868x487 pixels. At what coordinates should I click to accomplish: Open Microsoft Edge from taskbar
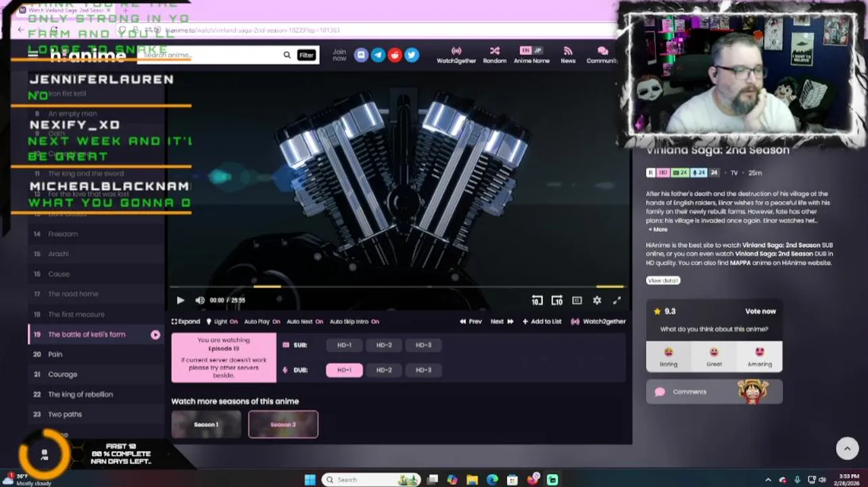click(x=492, y=480)
